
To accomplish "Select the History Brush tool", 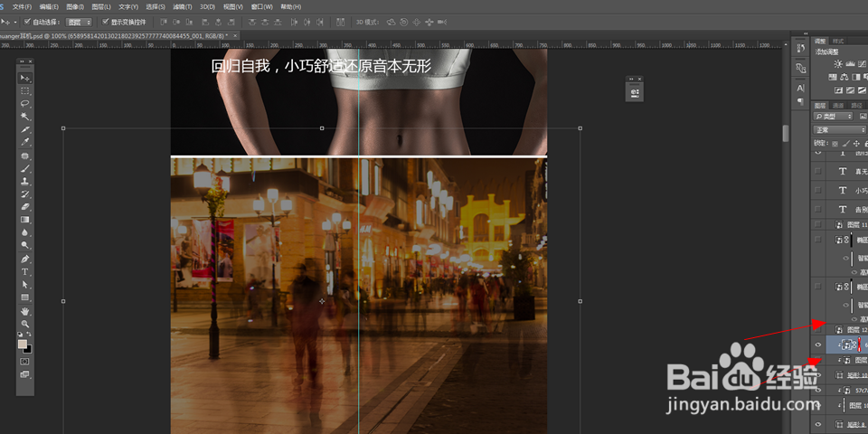I will coord(25,194).
